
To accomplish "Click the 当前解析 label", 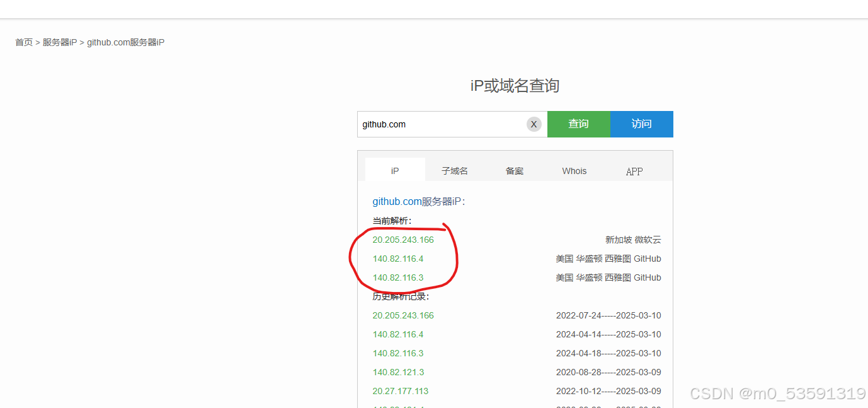I will point(392,221).
